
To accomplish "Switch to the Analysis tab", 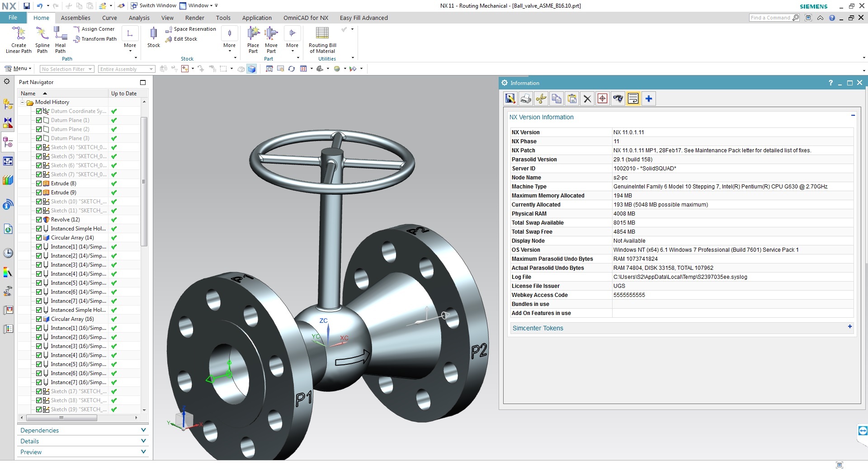I will (139, 18).
